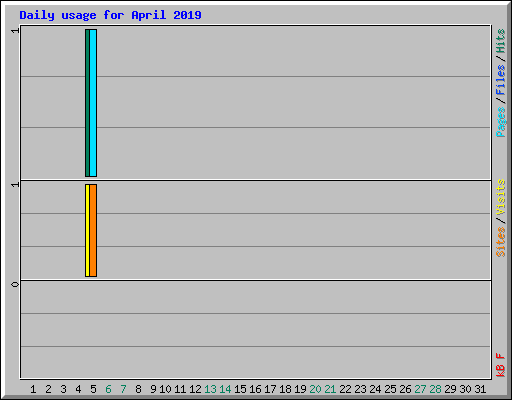Click green weekend day 13 label

pyautogui.click(x=210, y=389)
